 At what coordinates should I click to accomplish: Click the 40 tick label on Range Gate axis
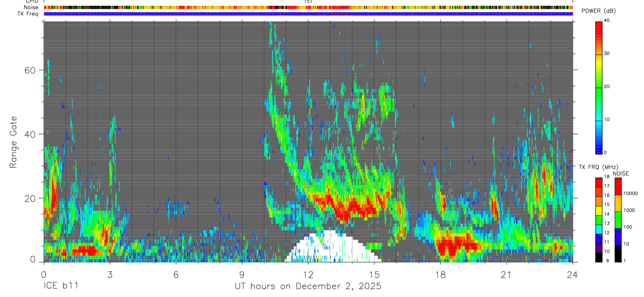click(x=30, y=134)
